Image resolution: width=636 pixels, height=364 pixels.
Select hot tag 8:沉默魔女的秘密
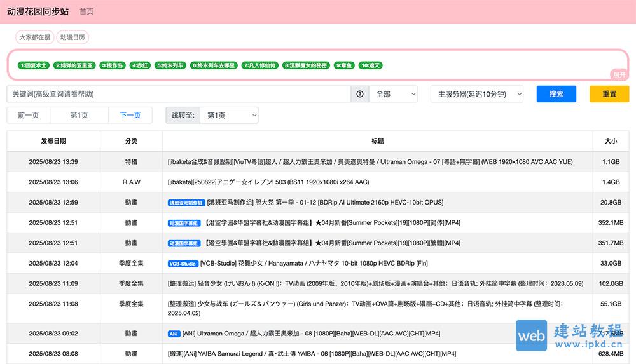click(306, 65)
